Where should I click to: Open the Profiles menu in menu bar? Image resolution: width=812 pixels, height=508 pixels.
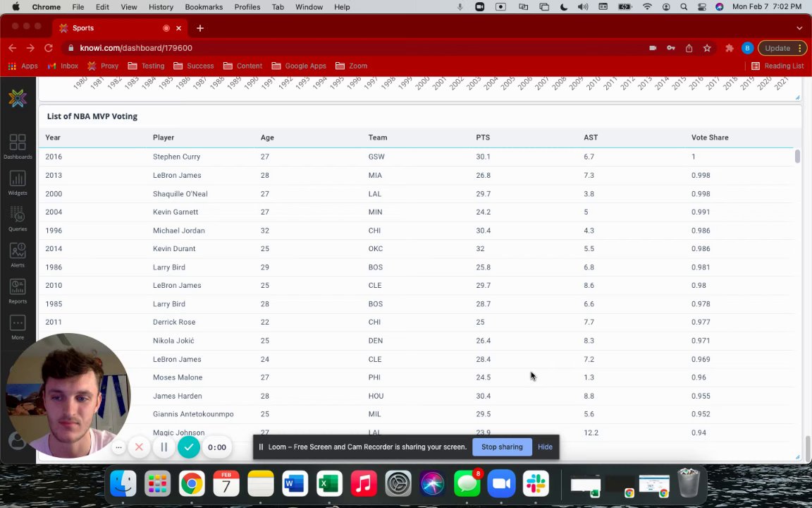point(247,7)
